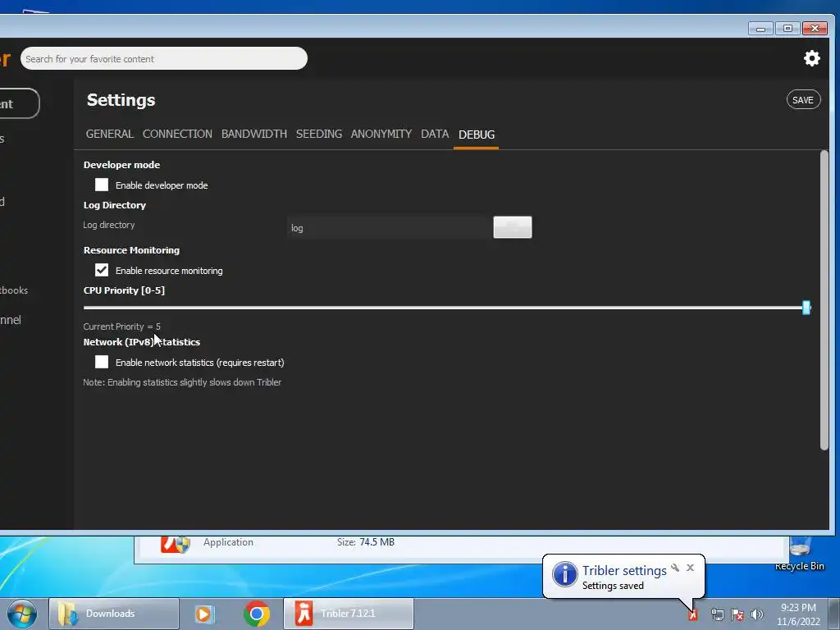840x630 pixels.
Task: Click Tribler 7.12.1 taskbar button
Action: tap(348, 614)
